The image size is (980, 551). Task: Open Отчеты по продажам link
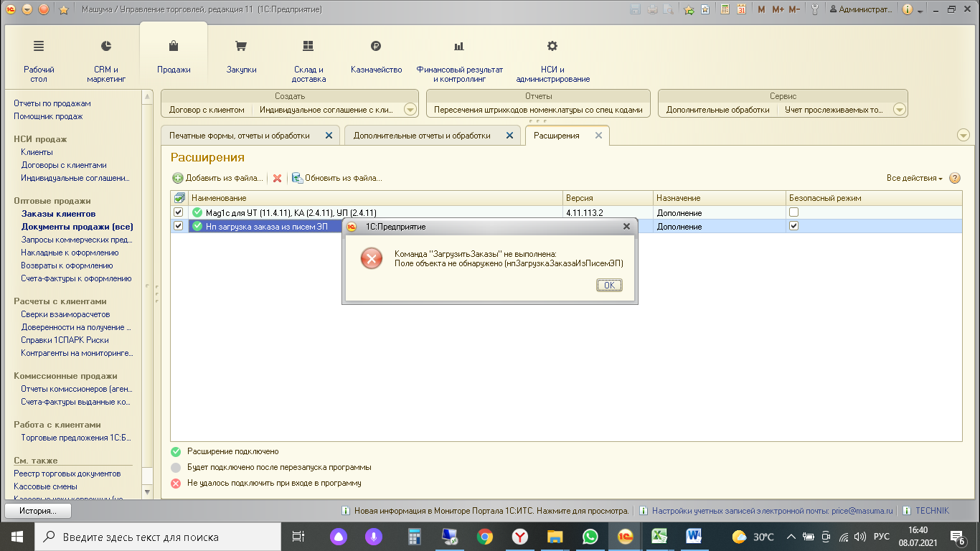(52, 103)
